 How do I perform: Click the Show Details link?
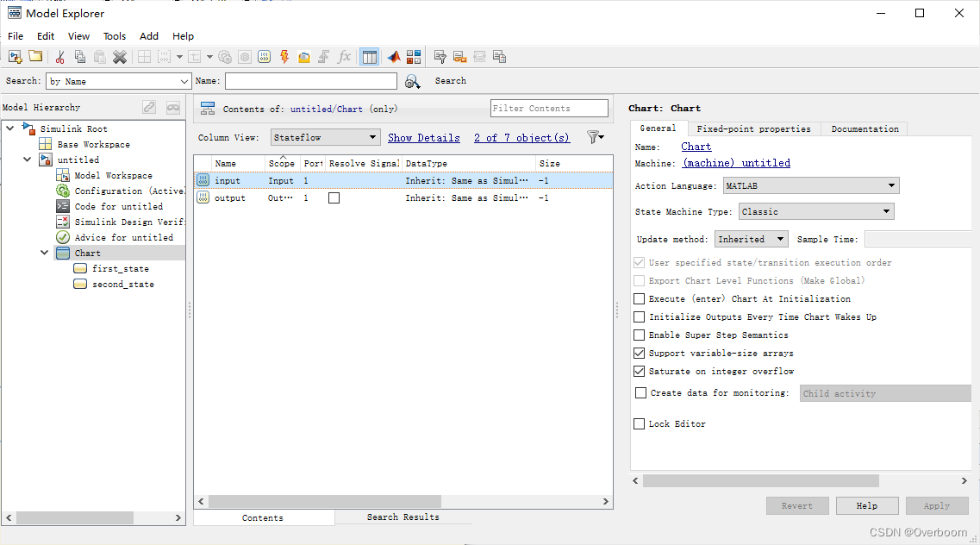(x=424, y=137)
